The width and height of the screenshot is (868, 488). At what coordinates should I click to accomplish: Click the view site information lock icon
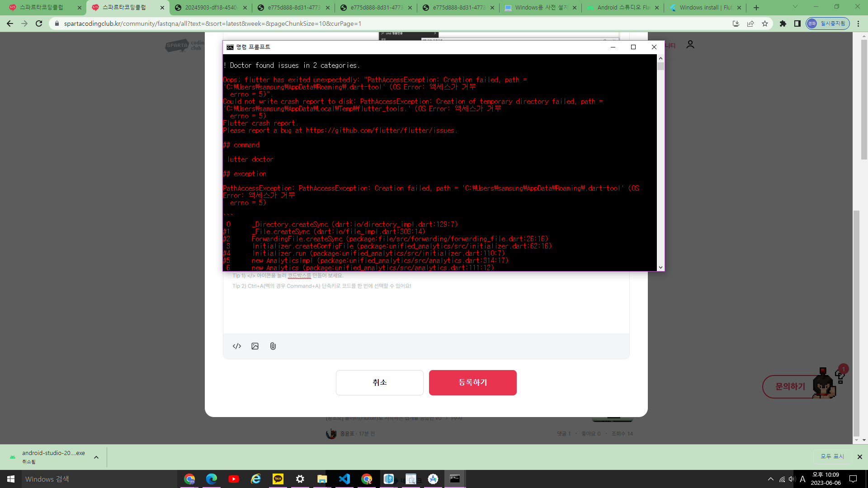[57, 23]
